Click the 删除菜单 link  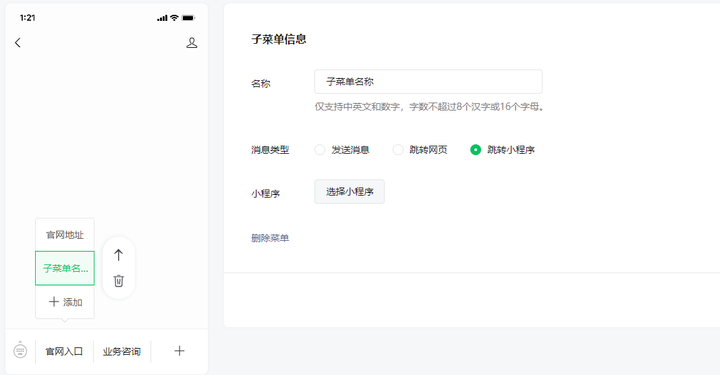point(270,238)
